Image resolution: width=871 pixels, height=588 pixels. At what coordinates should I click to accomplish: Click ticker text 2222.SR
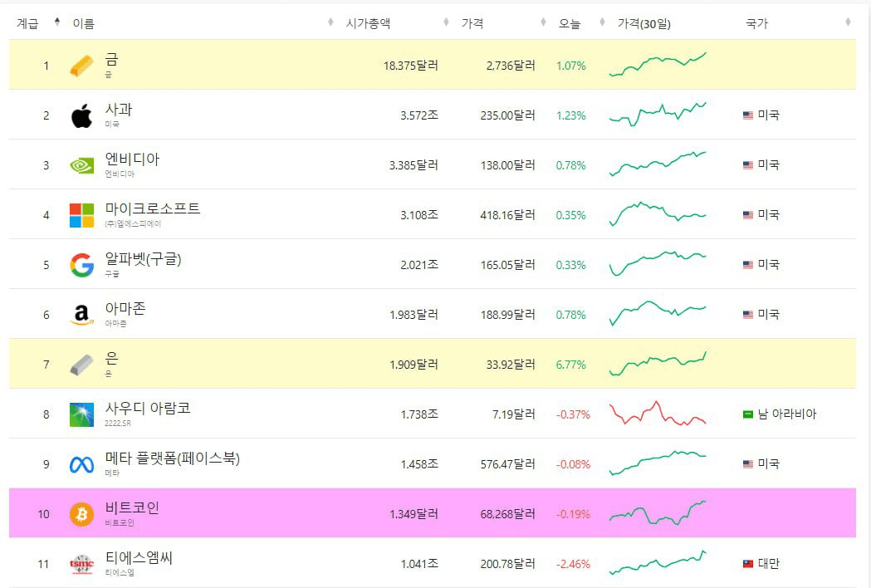(118, 423)
